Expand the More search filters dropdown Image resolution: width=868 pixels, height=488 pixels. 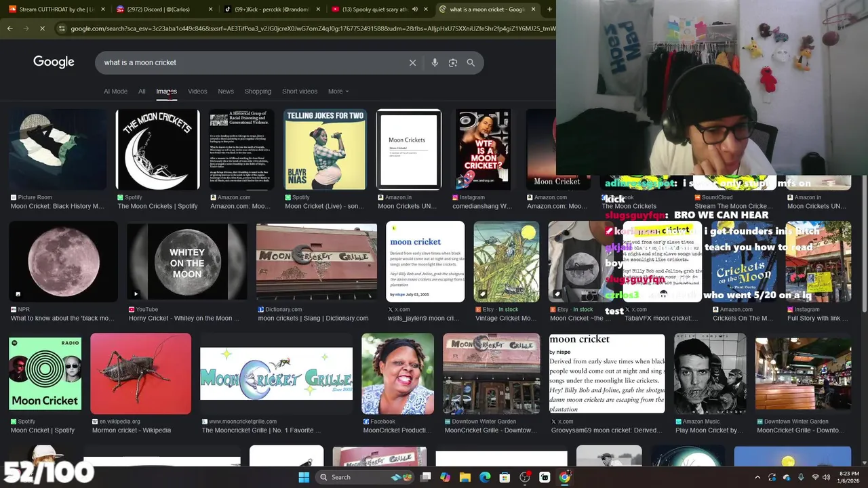click(338, 91)
